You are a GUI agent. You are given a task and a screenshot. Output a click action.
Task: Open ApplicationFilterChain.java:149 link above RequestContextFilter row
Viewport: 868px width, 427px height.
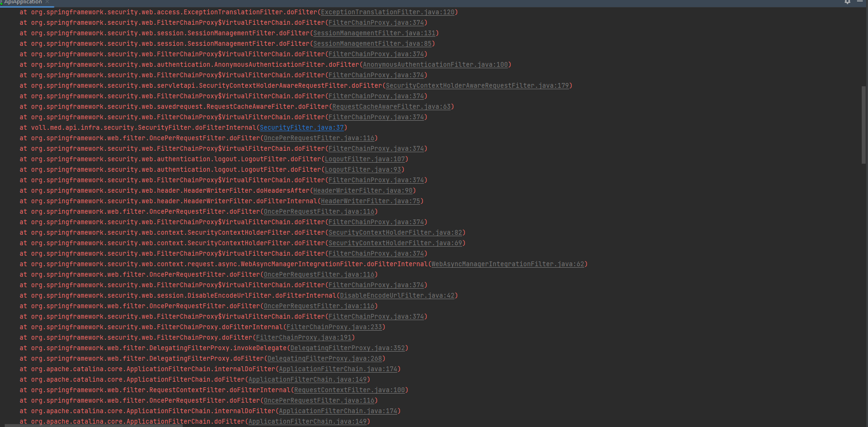(x=308, y=380)
